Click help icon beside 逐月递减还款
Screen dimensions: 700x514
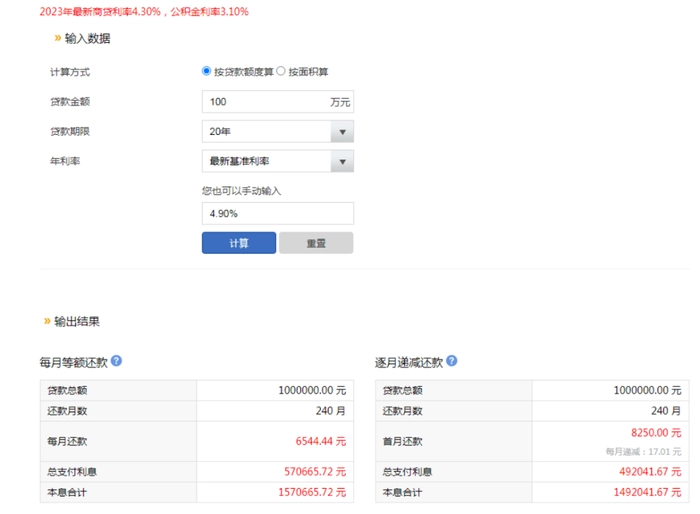451,360
